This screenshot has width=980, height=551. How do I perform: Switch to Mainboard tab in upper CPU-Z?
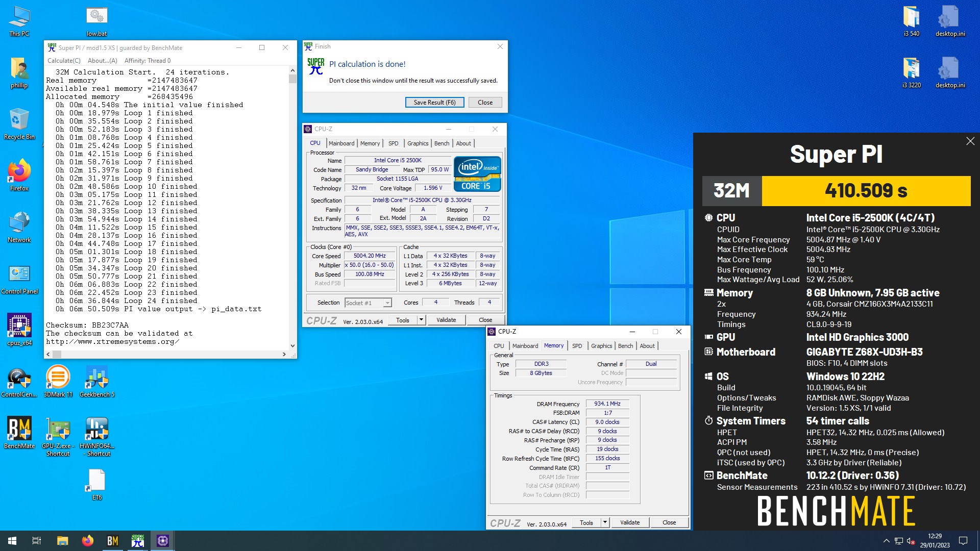coord(341,143)
